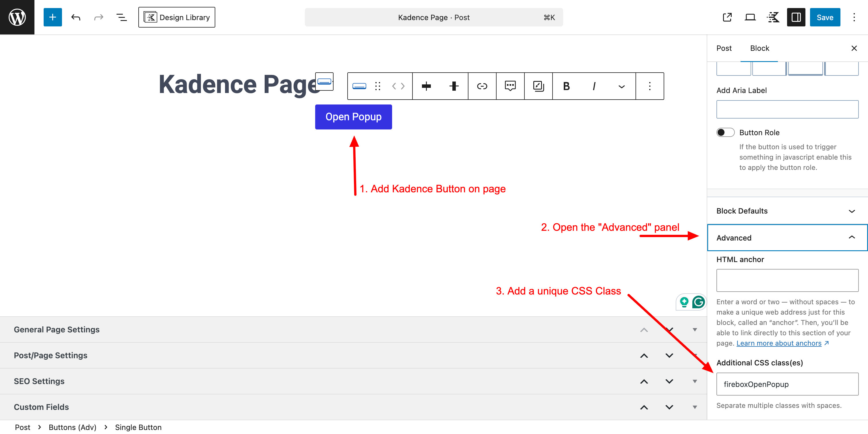
Task: Move Custom Fields panel up
Action: [644, 407]
